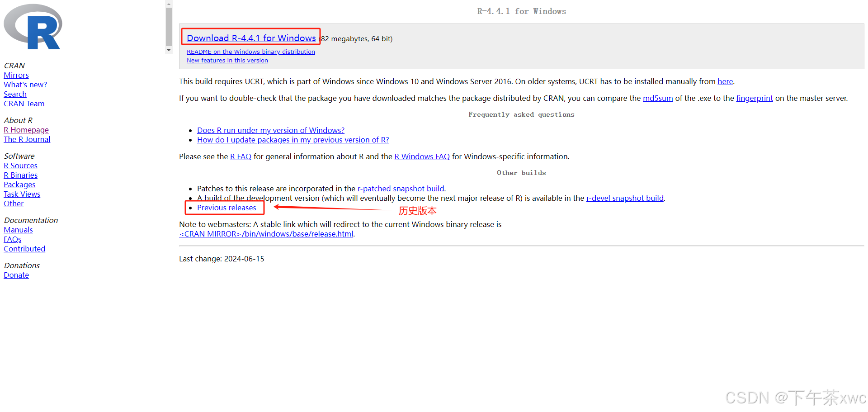Open the R Windows FAQ
The image size is (868, 412).
[x=421, y=156]
